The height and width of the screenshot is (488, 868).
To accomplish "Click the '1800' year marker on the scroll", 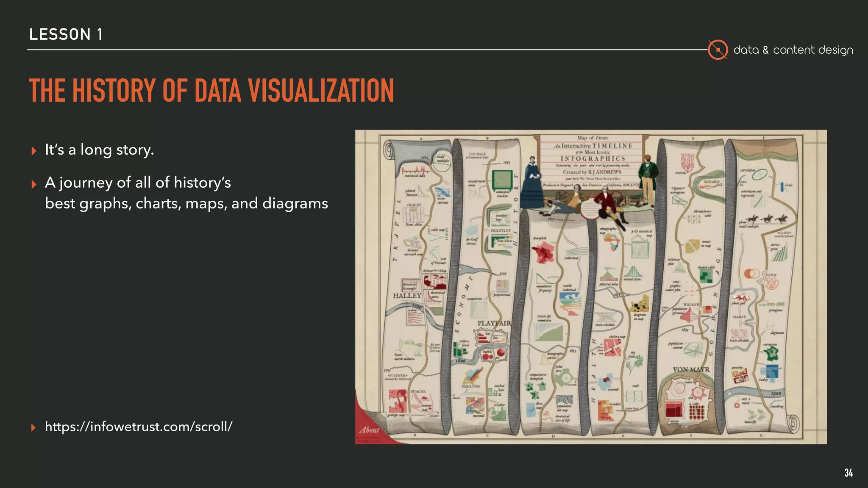I will click(x=461, y=361).
